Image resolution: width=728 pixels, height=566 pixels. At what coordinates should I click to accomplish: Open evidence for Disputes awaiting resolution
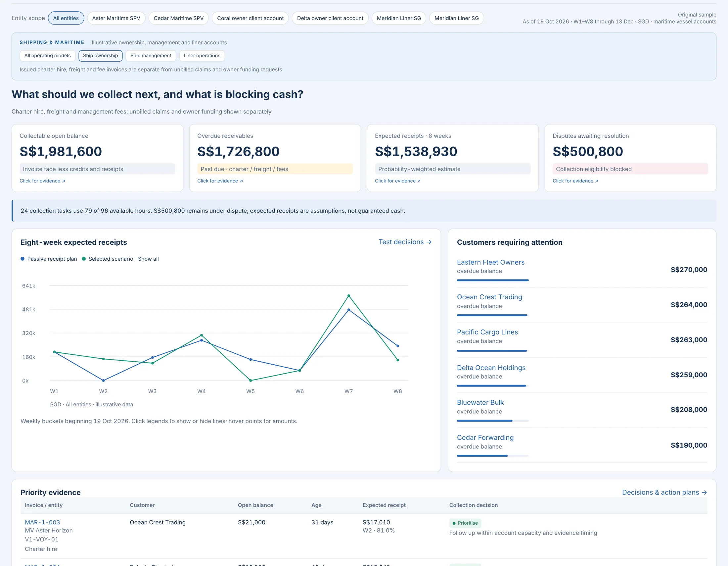tap(575, 181)
